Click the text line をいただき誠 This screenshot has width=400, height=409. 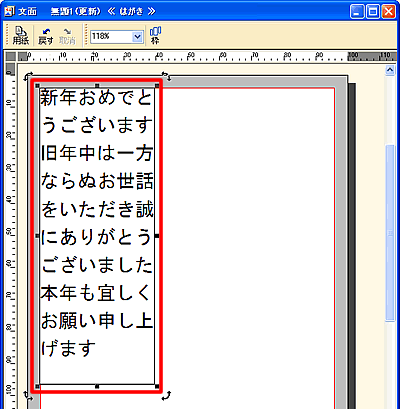[x=97, y=209]
